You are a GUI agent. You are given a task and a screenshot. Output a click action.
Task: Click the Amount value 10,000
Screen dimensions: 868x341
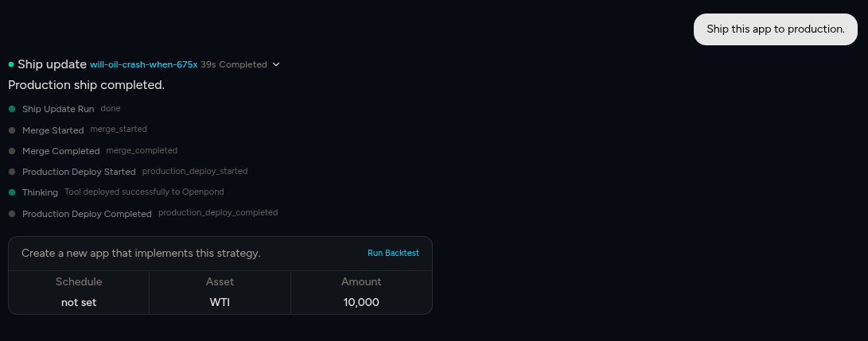click(x=361, y=302)
